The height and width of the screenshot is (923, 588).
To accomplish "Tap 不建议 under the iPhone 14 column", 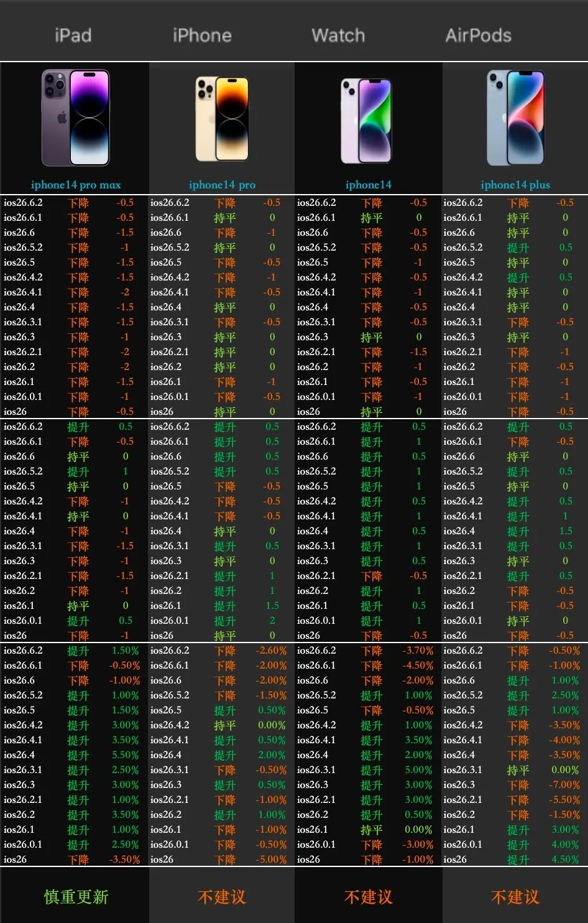I will (x=369, y=897).
